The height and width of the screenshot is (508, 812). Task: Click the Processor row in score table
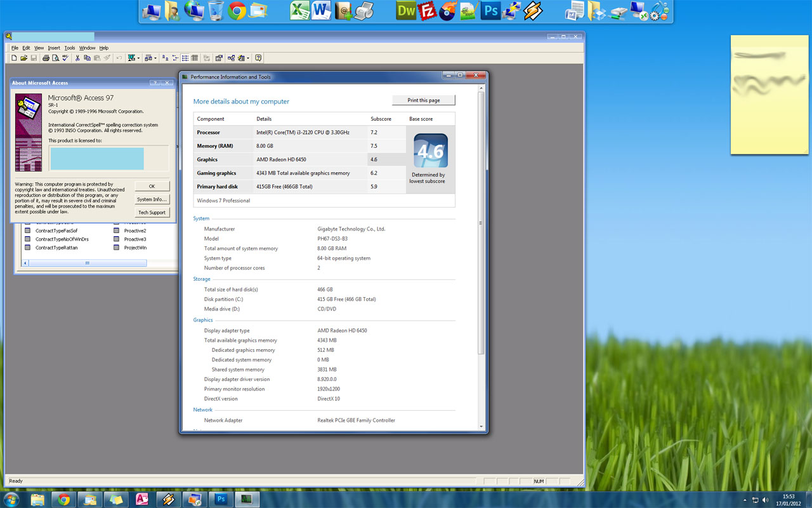tap(299, 133)
